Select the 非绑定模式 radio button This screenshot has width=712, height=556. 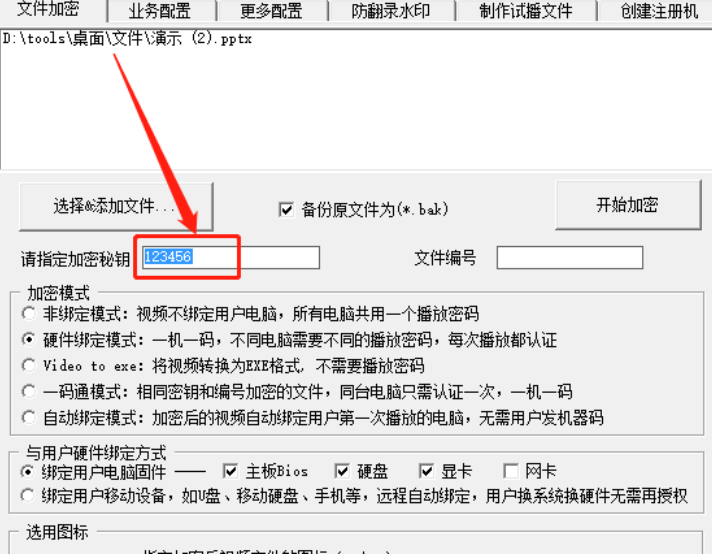pos(29,313)
